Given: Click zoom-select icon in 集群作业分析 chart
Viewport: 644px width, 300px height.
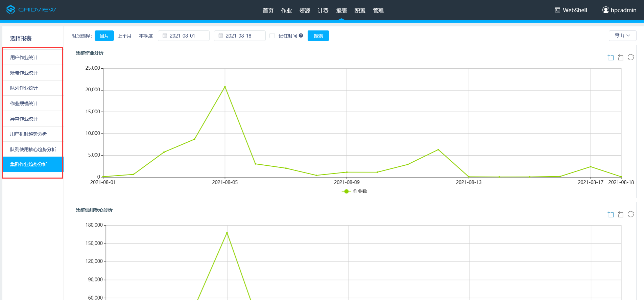Looking at the screenshot, I should pyautogui.click(x=611, y=57).
